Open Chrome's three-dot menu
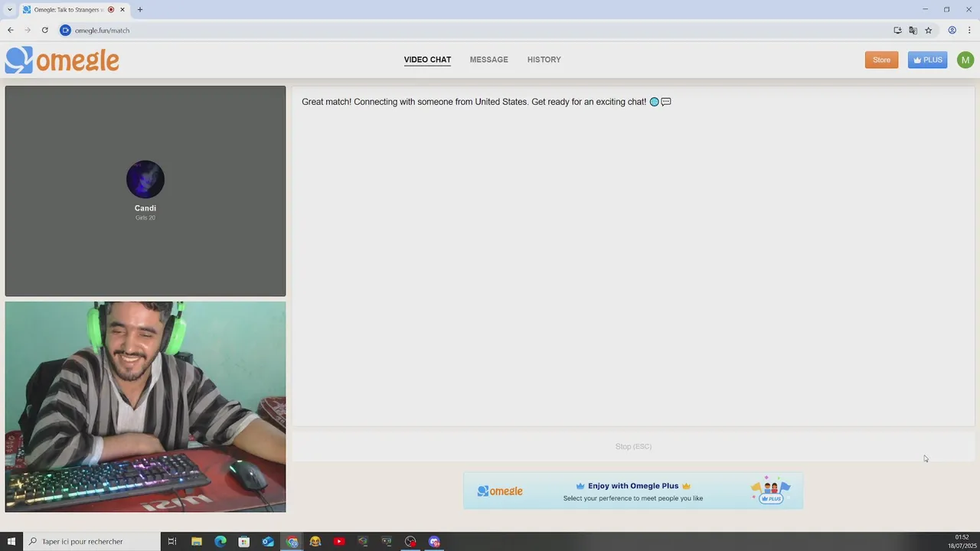The image size is (980, 551). pos(969,30)
